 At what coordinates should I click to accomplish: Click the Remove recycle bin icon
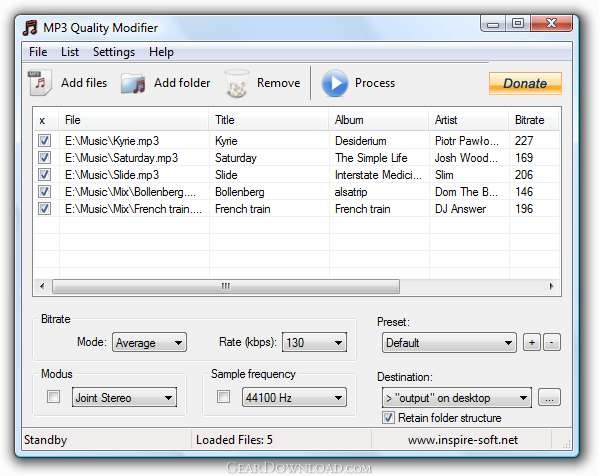pos(237,83)
